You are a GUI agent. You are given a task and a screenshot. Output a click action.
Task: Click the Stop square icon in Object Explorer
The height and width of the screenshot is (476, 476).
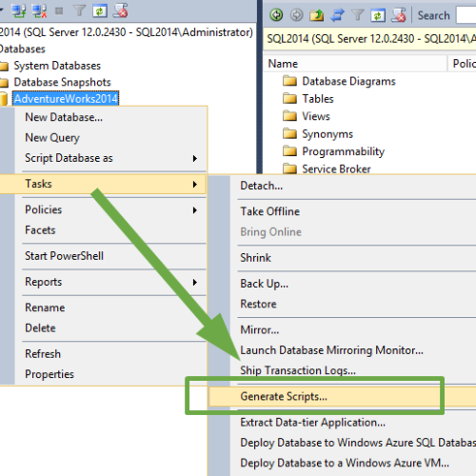(59, 11)
